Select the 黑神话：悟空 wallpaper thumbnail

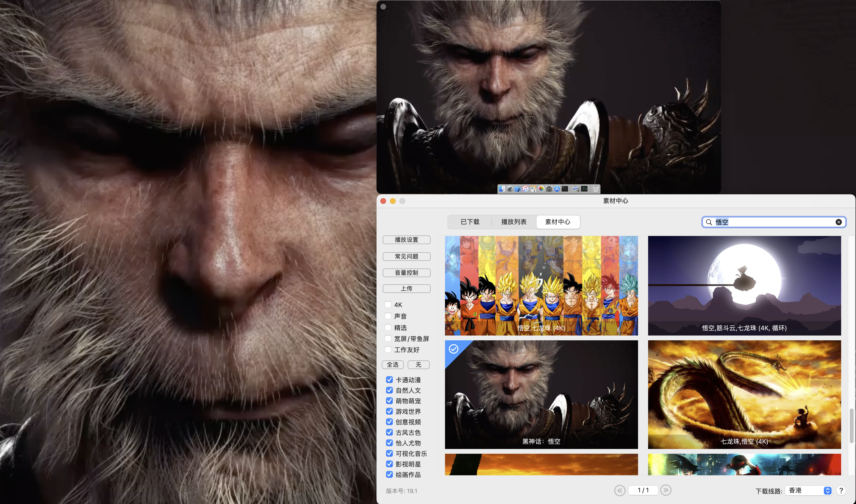click(541, 394)
